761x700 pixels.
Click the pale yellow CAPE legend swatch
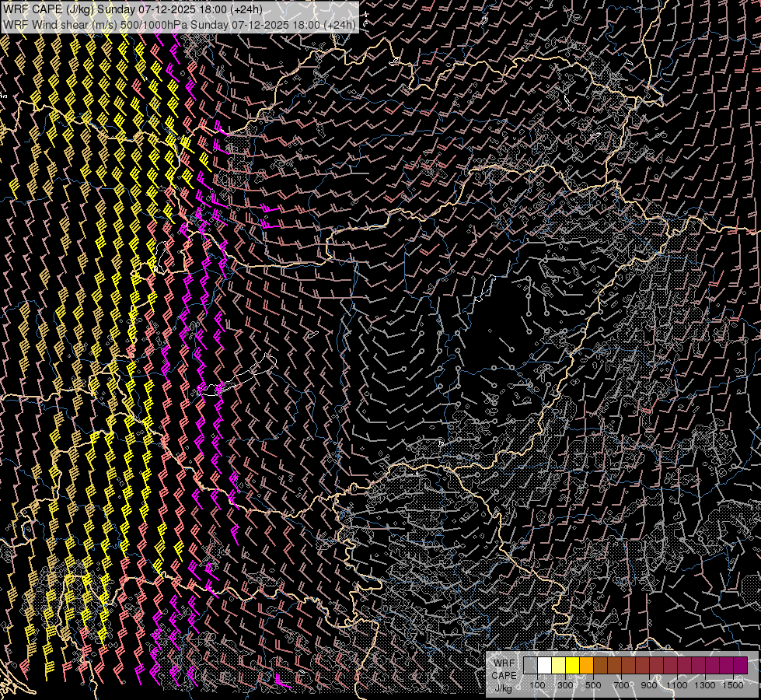click(558, 665)
